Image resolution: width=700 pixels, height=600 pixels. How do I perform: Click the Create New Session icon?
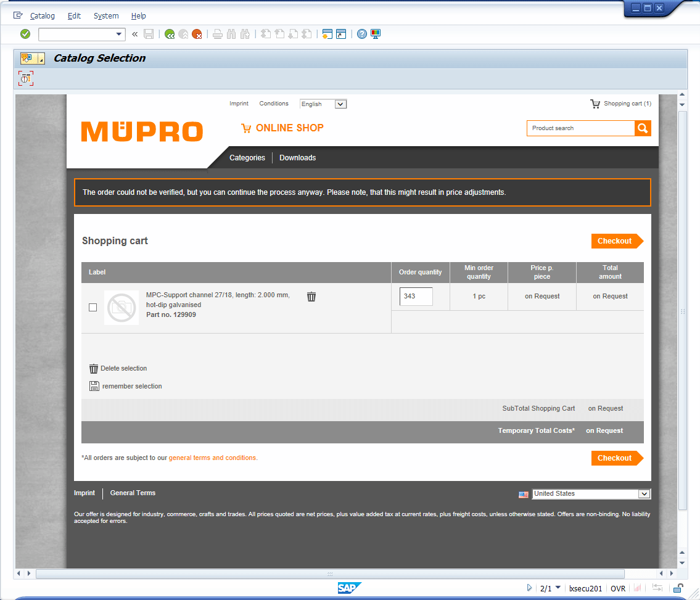[x=327, y=34]
